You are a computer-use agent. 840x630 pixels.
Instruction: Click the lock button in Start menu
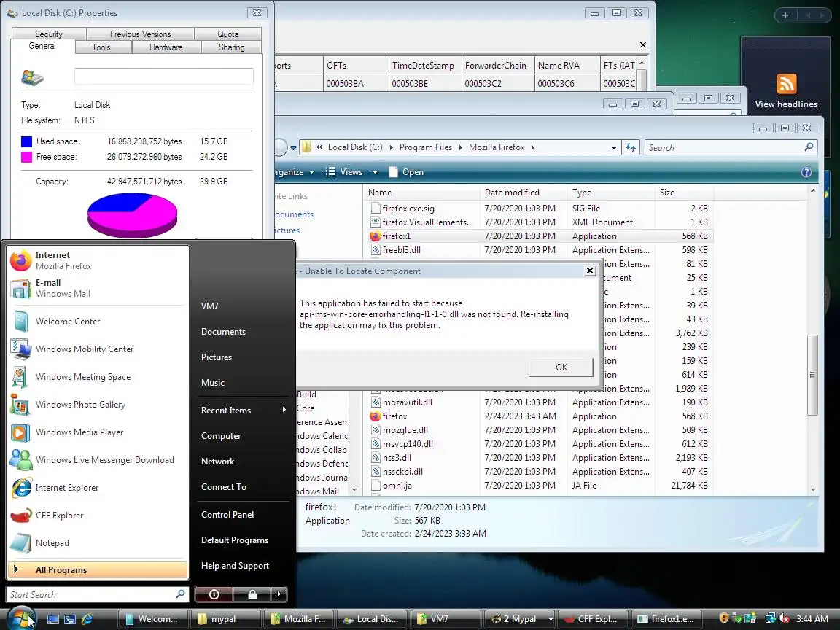(x=252, y=594)
